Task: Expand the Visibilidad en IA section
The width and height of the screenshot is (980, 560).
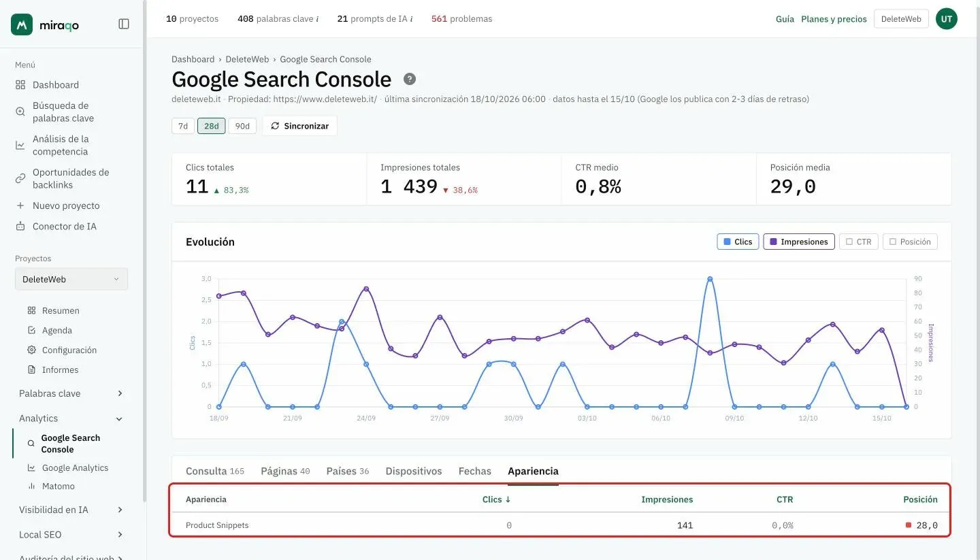Action: (x=71, y=510)
